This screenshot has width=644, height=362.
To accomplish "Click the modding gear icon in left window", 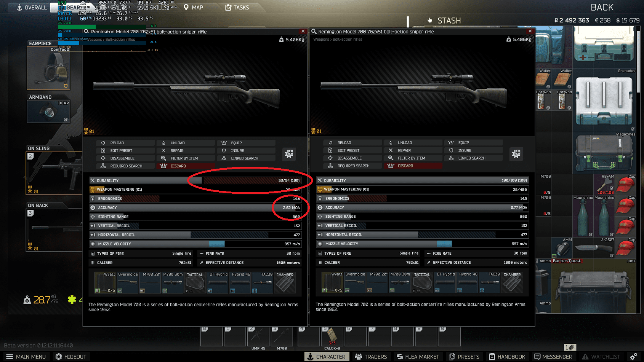I will [x=289, y=154].
